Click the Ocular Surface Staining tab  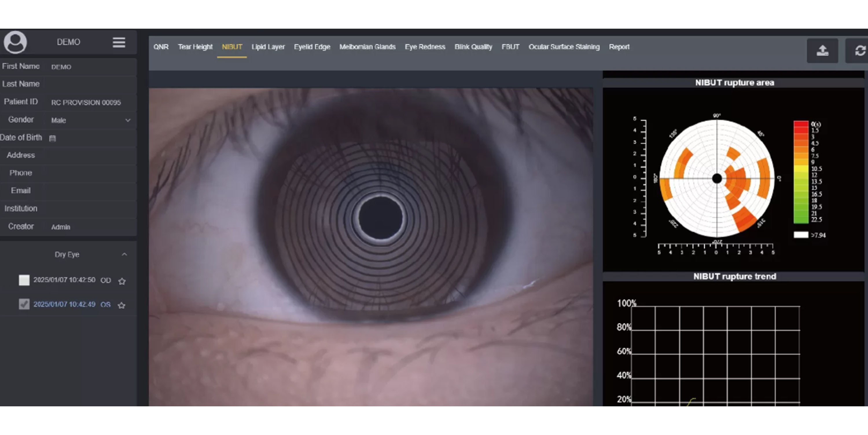[564, 47]
